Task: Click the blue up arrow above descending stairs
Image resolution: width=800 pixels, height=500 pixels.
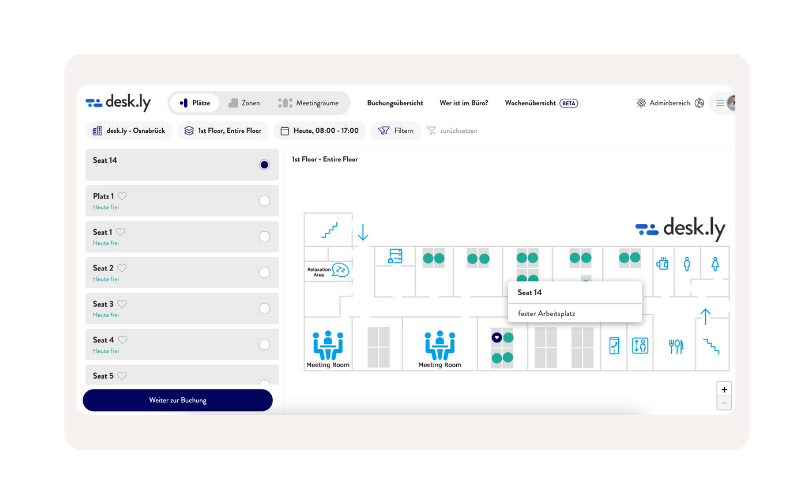Action: tap(705, 316)
